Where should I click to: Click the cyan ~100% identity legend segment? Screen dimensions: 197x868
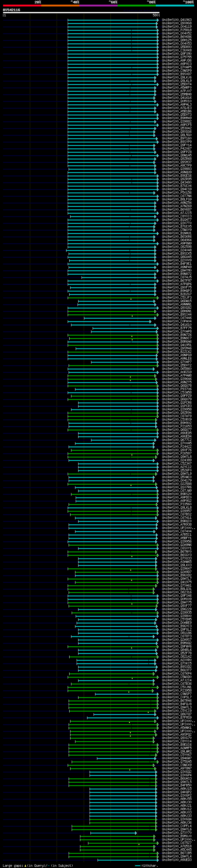point(175,6)
